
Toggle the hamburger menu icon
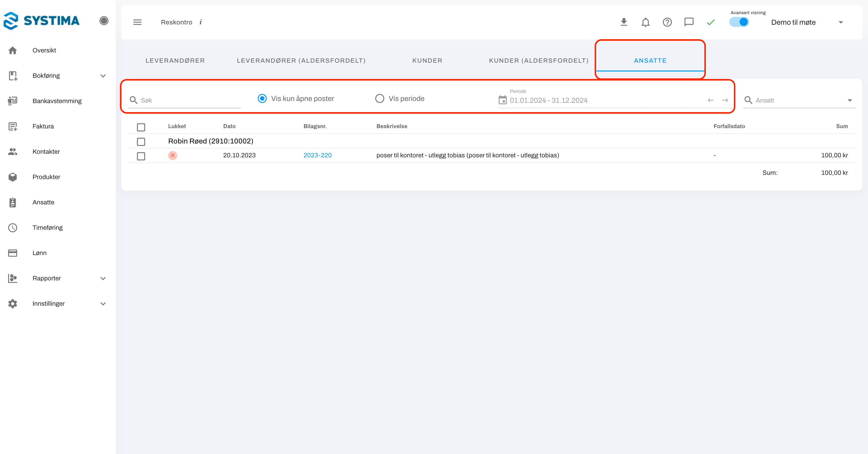click(x=137, y=22)
